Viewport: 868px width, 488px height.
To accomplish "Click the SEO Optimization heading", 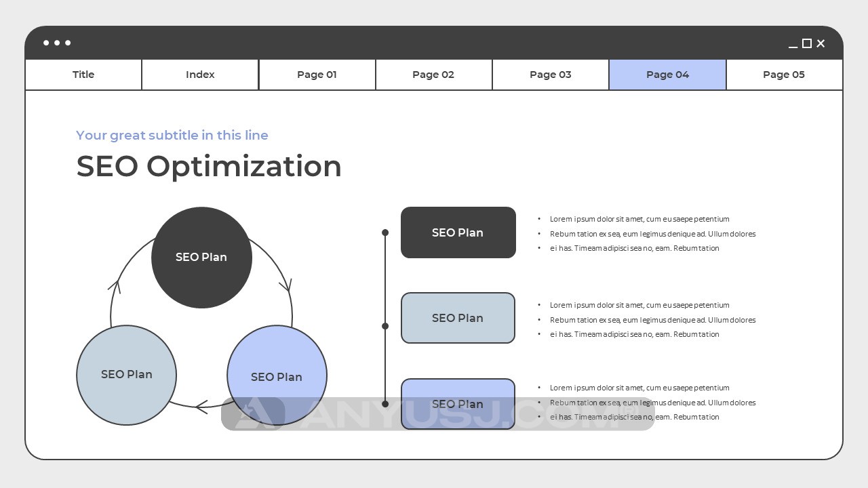I will tap(209, 166).
